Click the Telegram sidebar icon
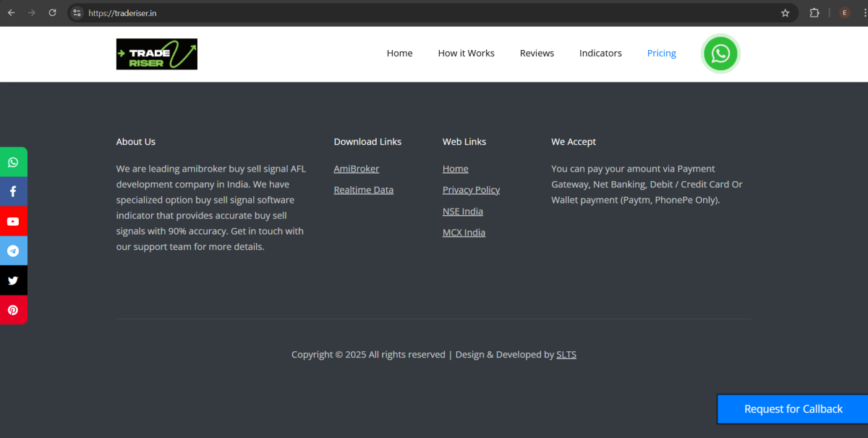This screenshot has height=438, width=868. 14,250
